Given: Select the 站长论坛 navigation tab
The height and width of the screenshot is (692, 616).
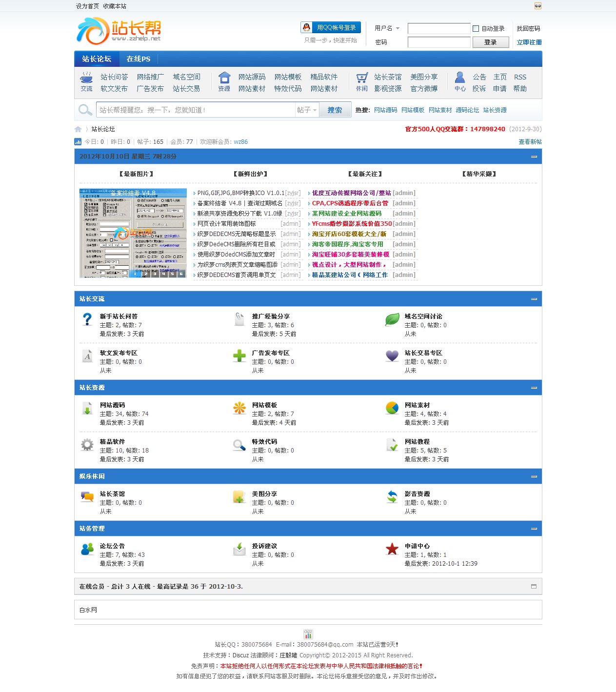Looking at the screenshot, I should [x=97, y=59].
